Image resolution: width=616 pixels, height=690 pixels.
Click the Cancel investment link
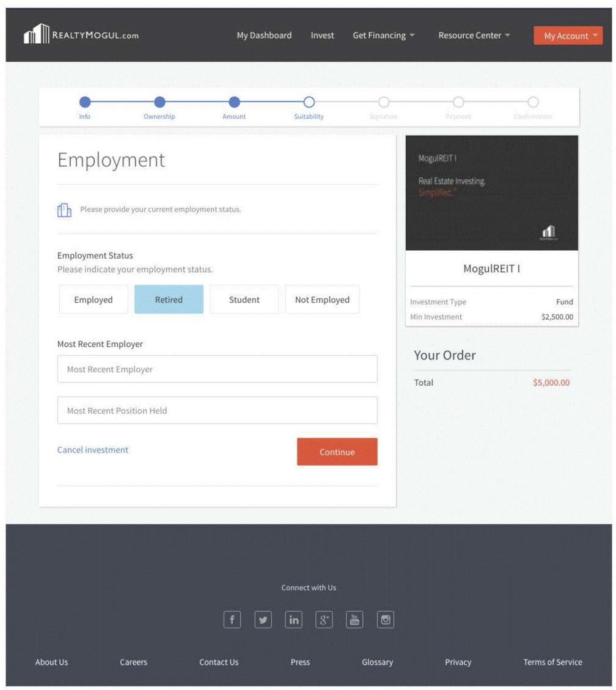point(93,450)
